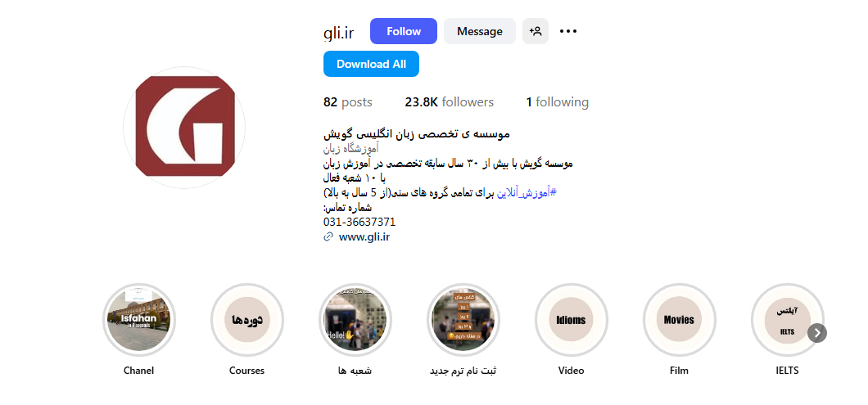Click the 82 posts count
This screenshot has width=868, height=405.
[348, 102]
